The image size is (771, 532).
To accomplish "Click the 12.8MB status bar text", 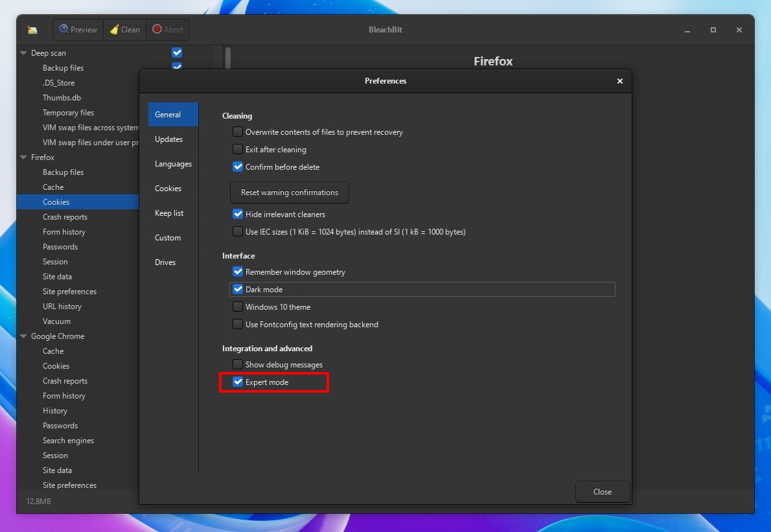I will 38,501.
